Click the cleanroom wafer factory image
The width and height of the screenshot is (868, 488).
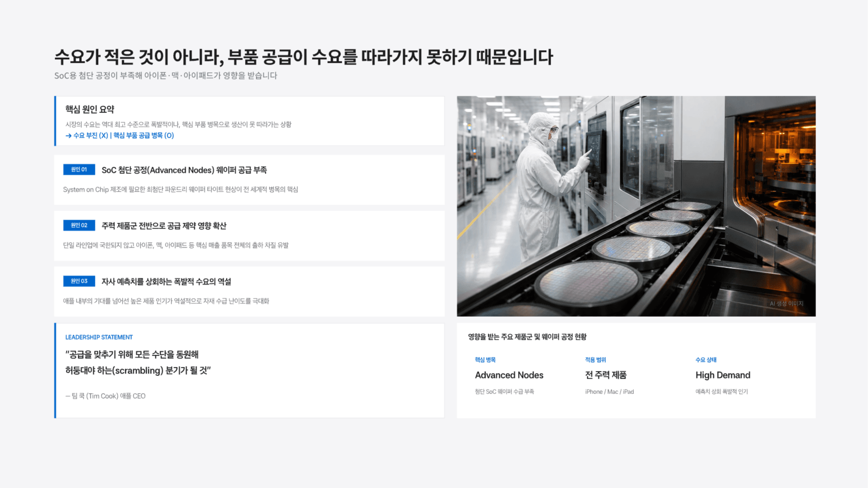pos(636,206)
